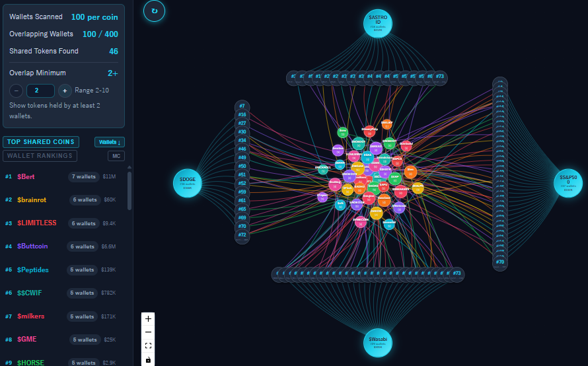Select wallet node #49
Screen dimensions: 588x366
coord(242,157)
